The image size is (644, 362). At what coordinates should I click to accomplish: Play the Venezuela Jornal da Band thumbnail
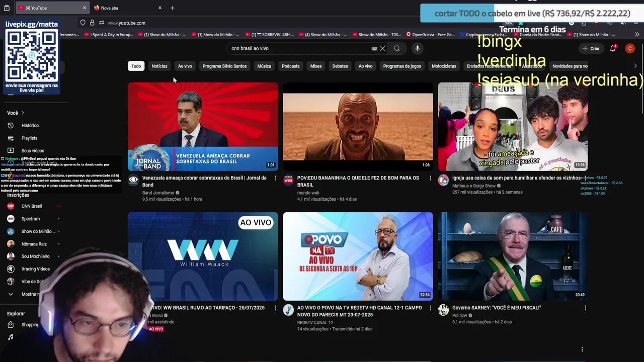203,127
